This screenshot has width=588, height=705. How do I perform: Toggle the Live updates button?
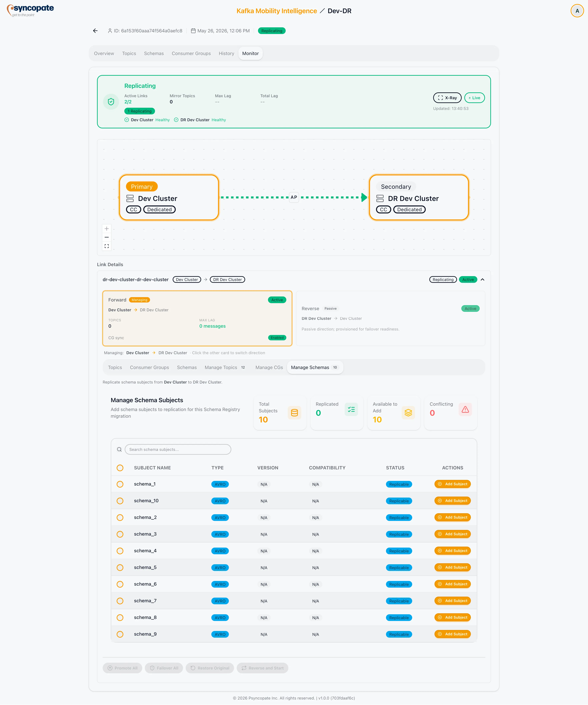(x=474, y=98)
